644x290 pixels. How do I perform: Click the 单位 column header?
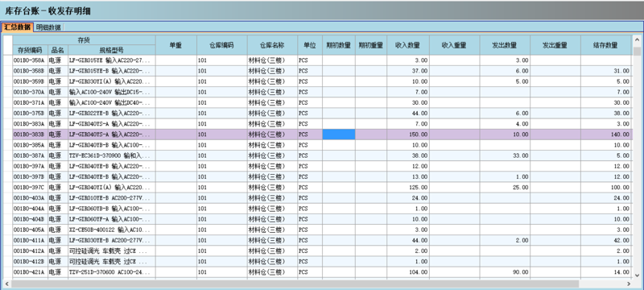[x=310, y=45]
